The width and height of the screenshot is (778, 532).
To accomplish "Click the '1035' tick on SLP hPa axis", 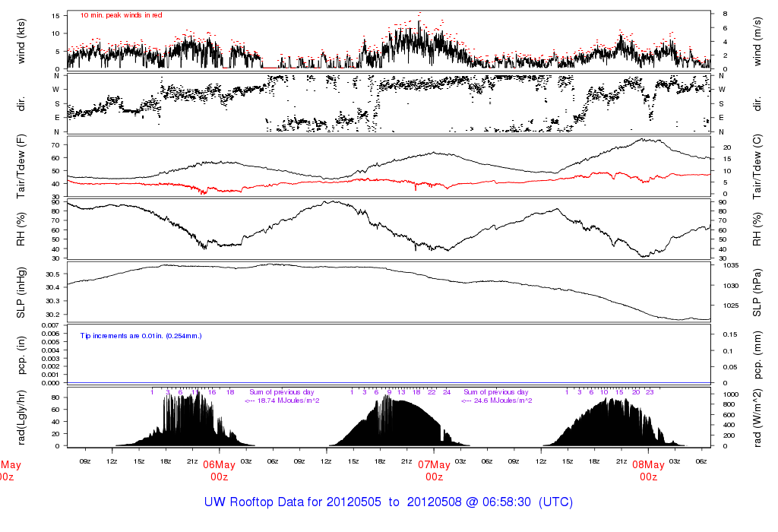I will 731,265.
